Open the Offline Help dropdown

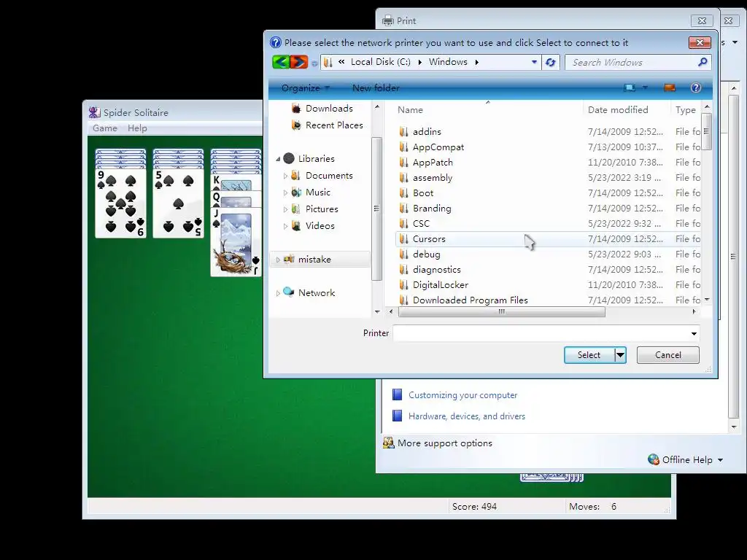click(x=720, y=460)
